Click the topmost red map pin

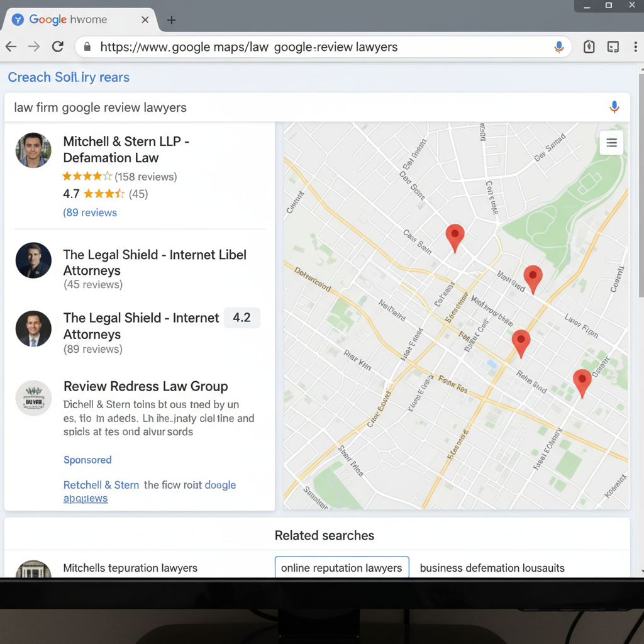pos(455,238)
